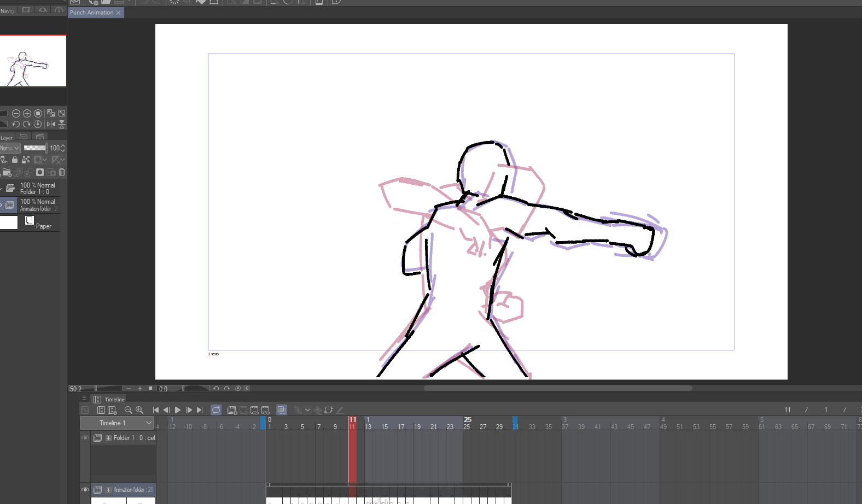Select the Paper layer

click(x=30, y=222)
